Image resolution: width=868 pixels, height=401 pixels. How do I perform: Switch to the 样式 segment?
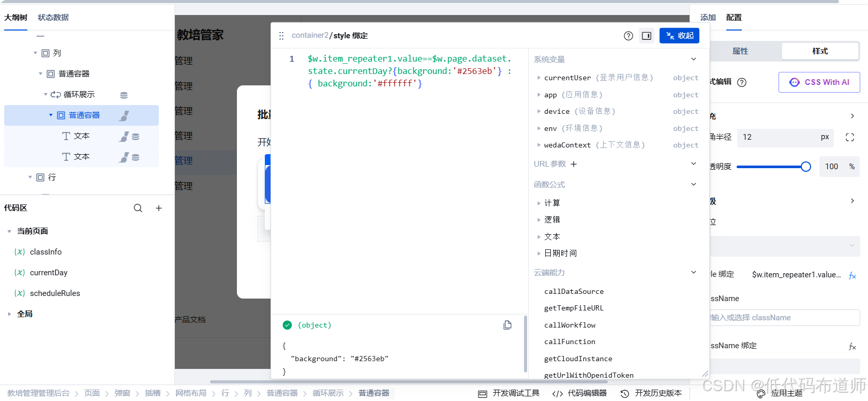820,51
